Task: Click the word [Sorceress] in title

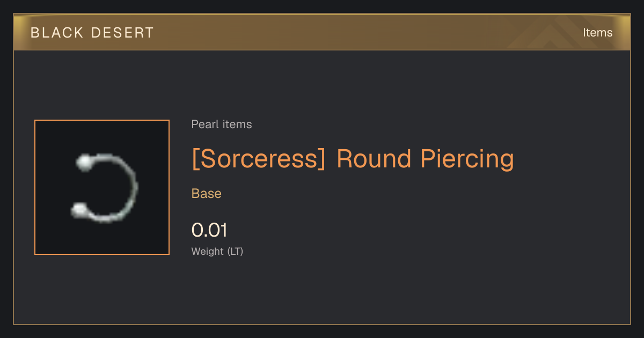Action: [x=259, y=159]
